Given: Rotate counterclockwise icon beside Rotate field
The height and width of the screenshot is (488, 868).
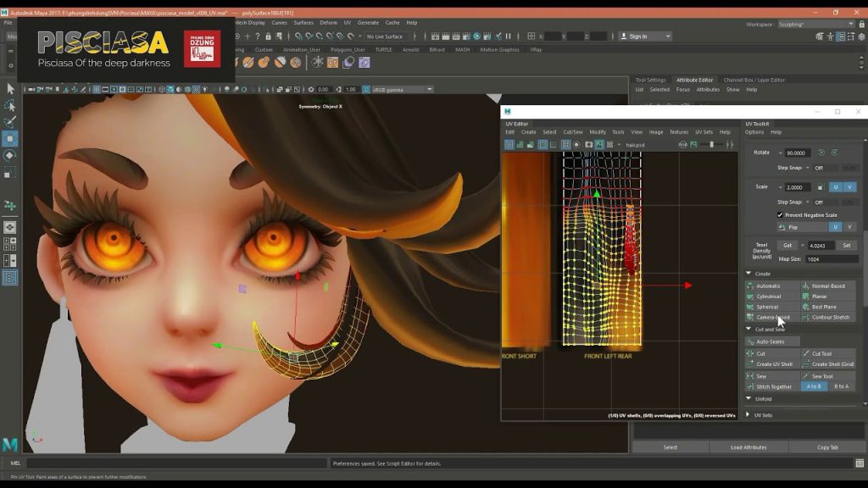Looking at the screenshot, I should click(821, 152).
